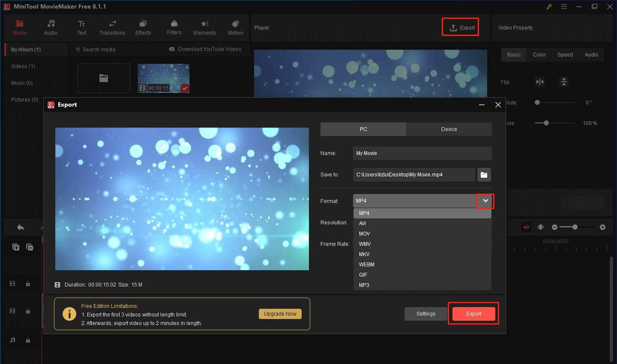Open the Transitions tab in the toolbar
This screenshot has height=364, width=617.
pos(112,28)
